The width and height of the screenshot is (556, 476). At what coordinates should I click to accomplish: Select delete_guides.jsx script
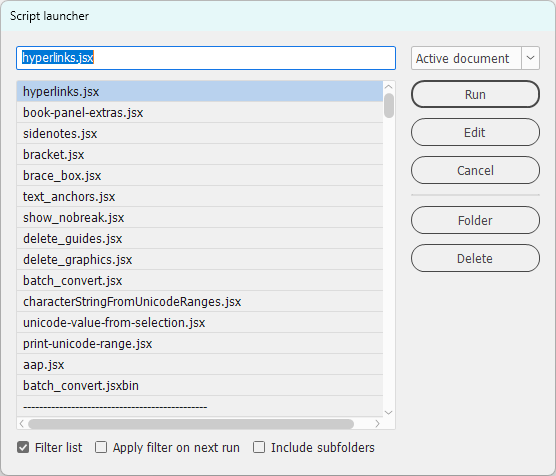pos(200,238)
